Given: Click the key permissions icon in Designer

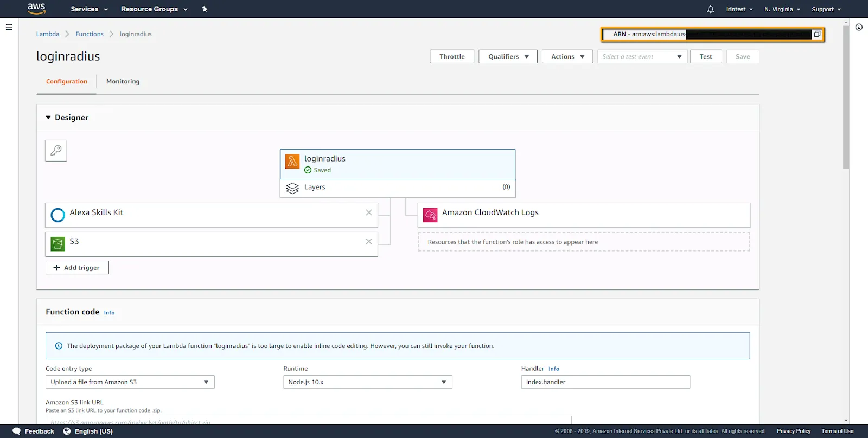Looking at the screenshot, I should point(56,151).
